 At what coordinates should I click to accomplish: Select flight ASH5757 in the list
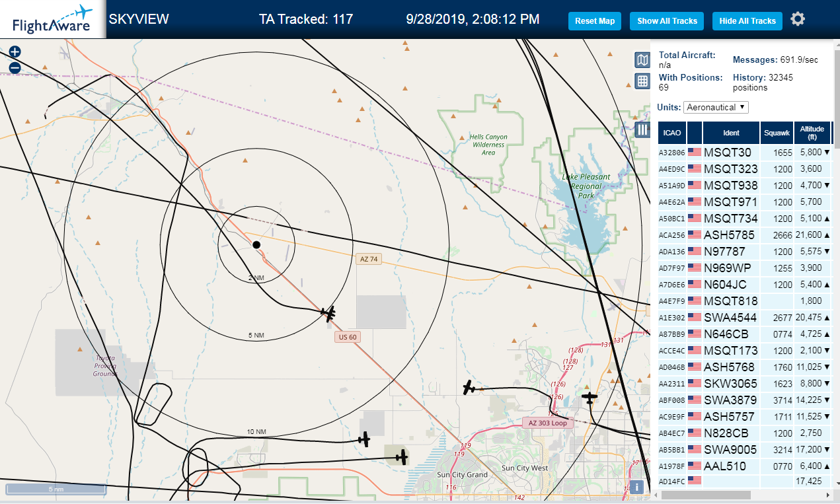[730, 416]
